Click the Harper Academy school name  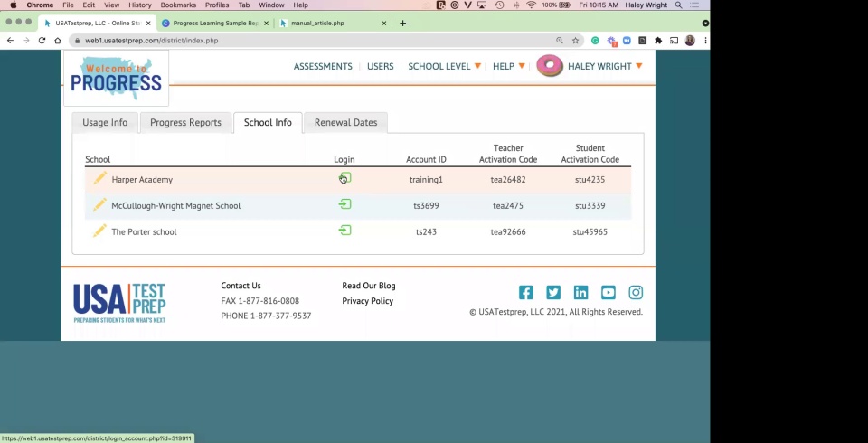pyautogui.click(x=142, y=179)
